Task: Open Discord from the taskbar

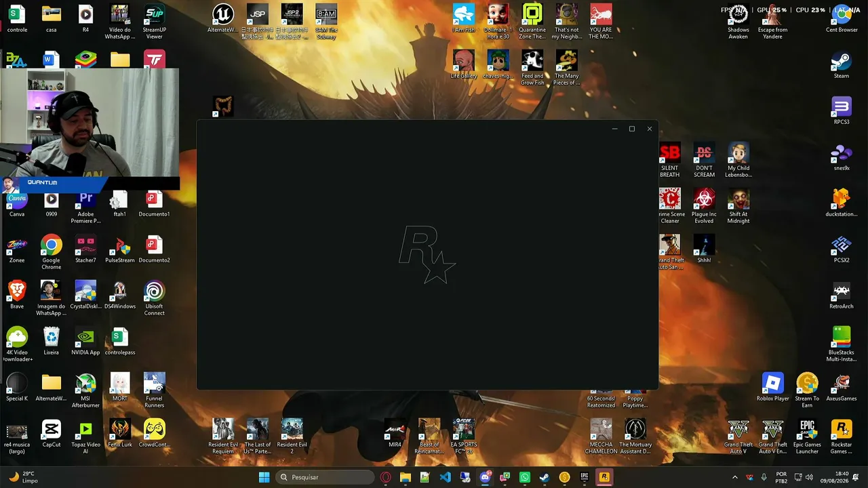Action: coord(485,477)
